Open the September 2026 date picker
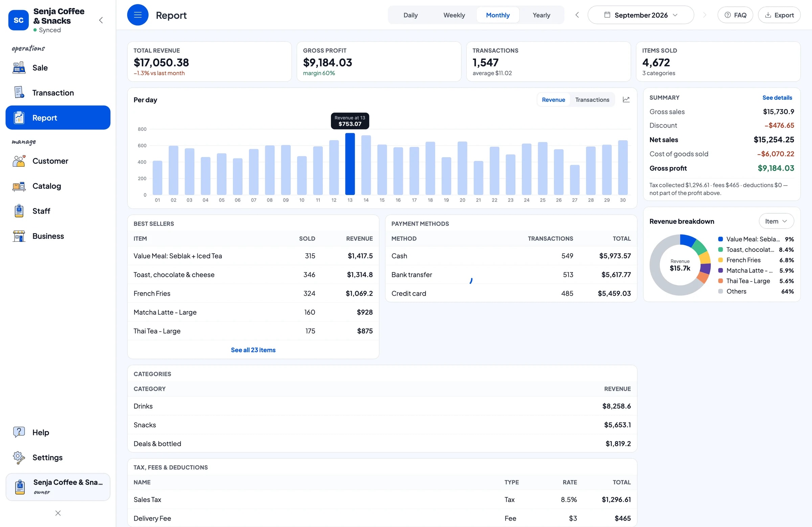 (641, 15)
